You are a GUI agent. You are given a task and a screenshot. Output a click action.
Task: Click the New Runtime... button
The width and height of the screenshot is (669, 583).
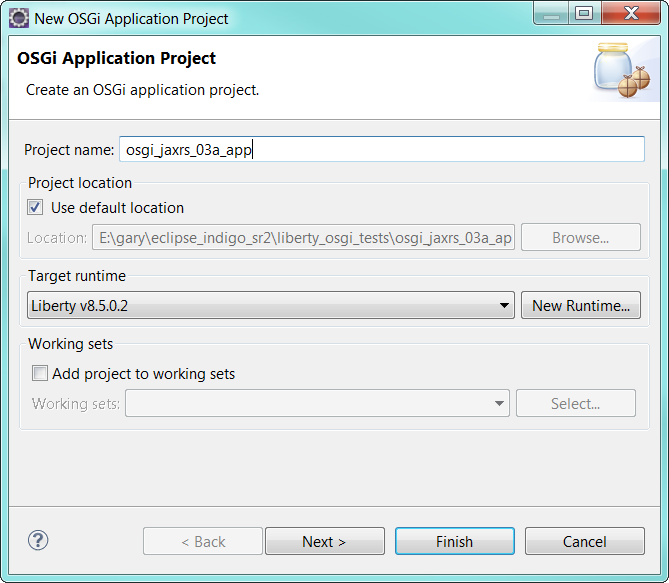click(x=580, y=306)
